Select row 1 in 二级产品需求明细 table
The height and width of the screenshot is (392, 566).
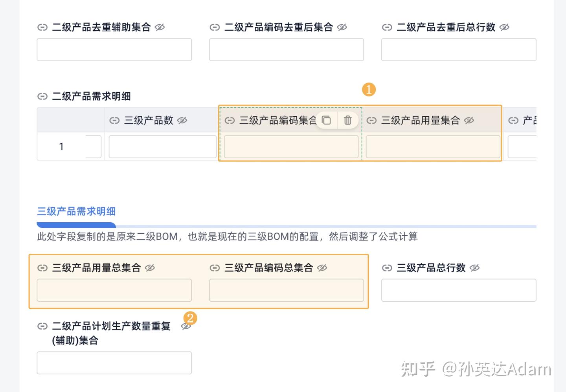(61, 146)
